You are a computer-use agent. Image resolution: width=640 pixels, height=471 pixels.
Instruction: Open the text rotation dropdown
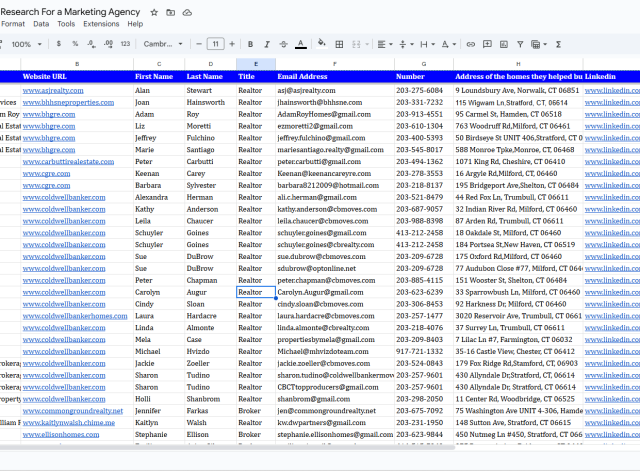click(449, 44)
